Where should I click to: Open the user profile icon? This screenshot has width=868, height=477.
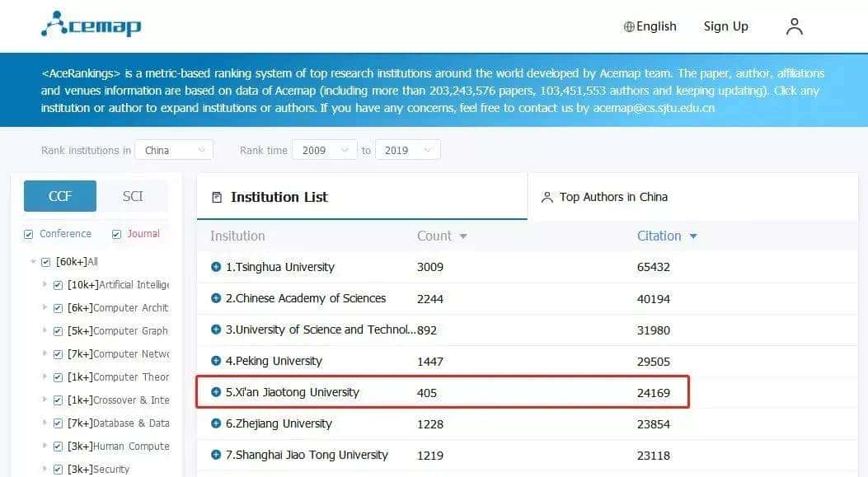click(x=794, y=26)
